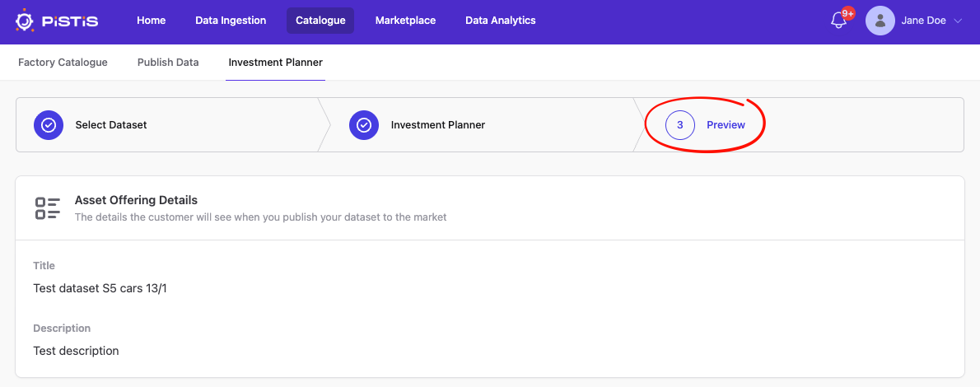Go back to the Select Dataset step label
Image resolution: width=980 pixels, height=387 pixels.
111,125
